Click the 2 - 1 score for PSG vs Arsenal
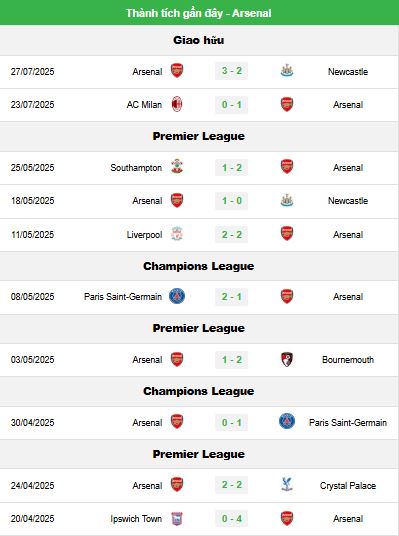Screen dimensions: 399x536 tap(231, 296)
